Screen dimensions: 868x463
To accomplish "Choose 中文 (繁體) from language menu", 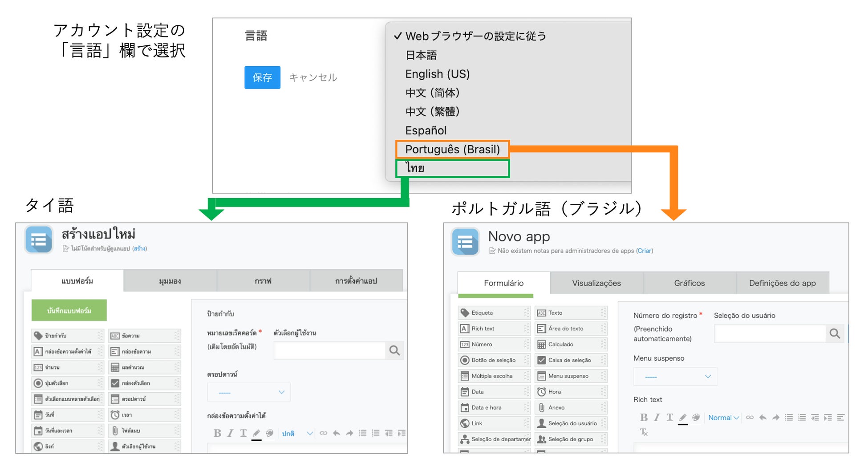I will (432, 111).
